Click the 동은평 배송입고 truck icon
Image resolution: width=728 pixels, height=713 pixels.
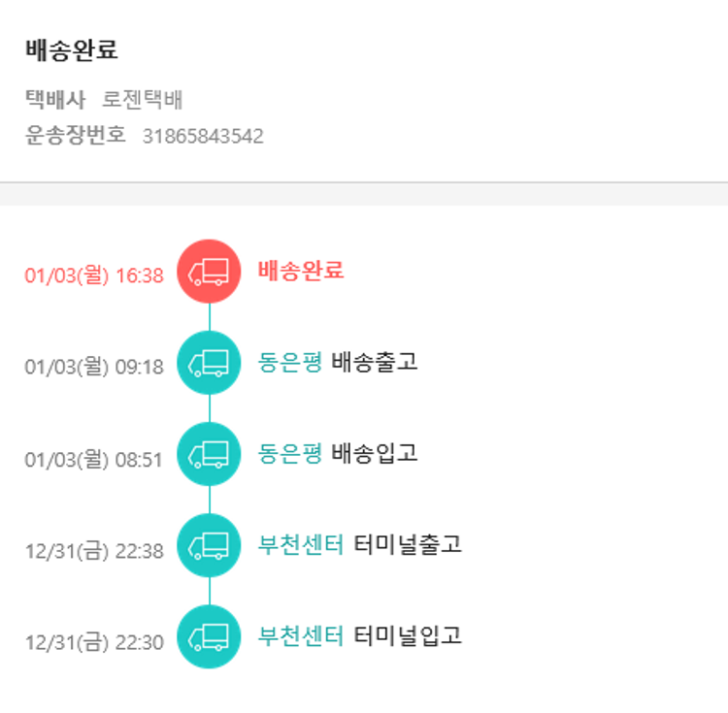[x=209, y=454]
